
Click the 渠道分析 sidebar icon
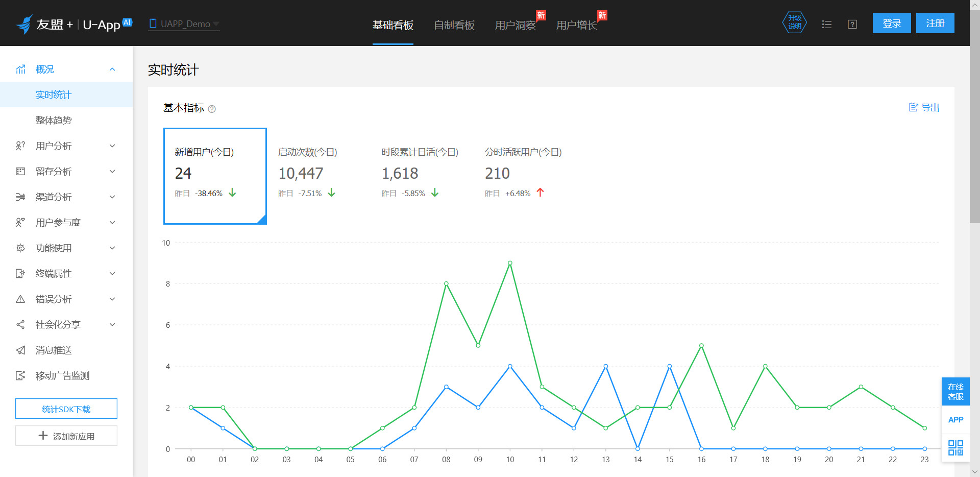20,197
